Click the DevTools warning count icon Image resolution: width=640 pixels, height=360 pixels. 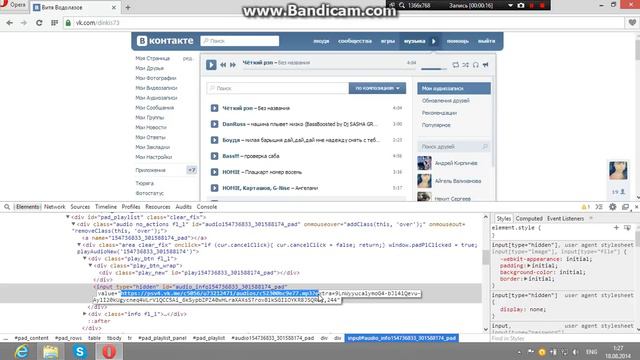pos(585,207)
